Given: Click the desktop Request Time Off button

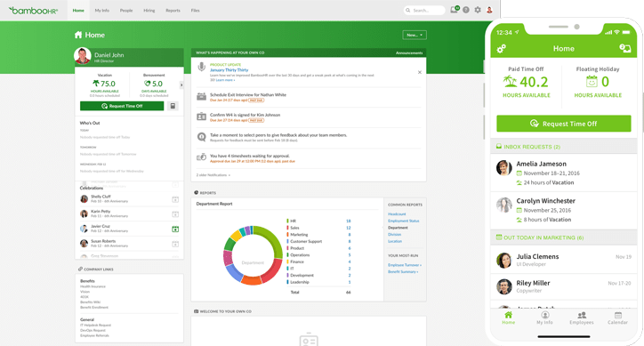Looking at the screenshot, I should [x=122, y=106].
